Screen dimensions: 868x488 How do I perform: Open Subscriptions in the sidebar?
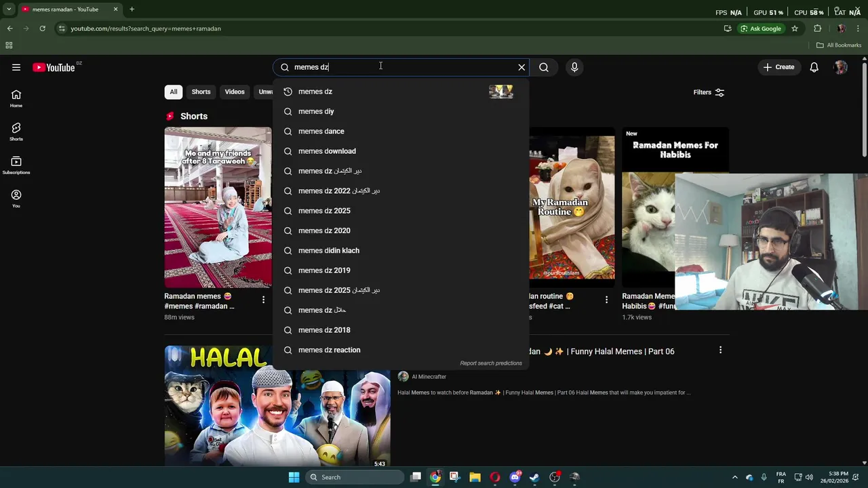click(x=16, y=165)
